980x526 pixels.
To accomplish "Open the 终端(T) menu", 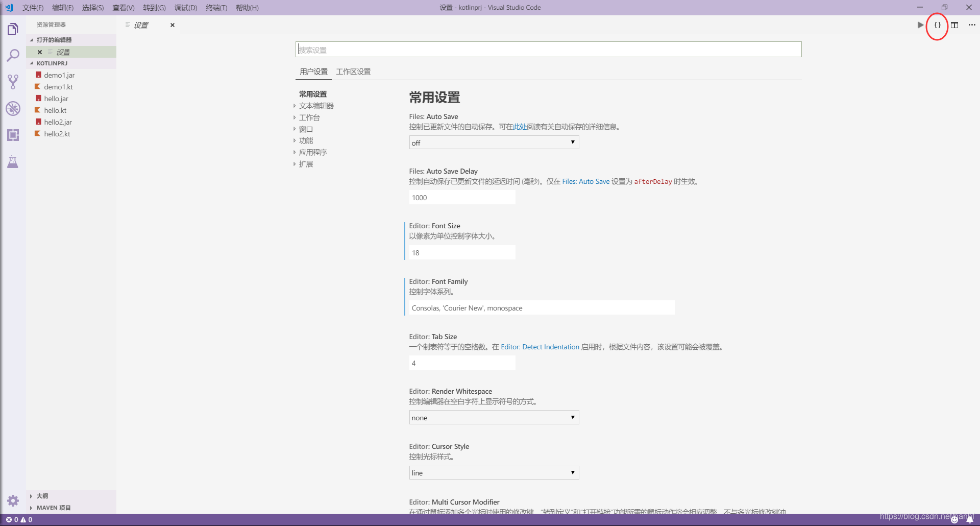I will click(x=216, y=8).
